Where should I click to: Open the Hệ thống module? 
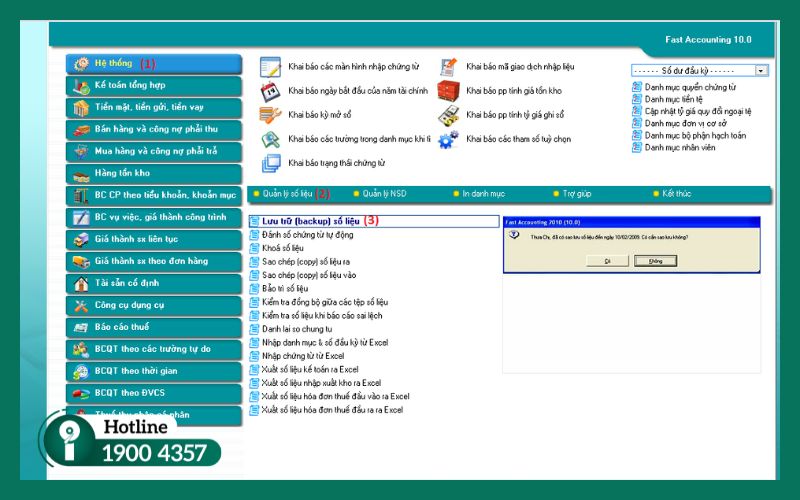pos(154,64)
